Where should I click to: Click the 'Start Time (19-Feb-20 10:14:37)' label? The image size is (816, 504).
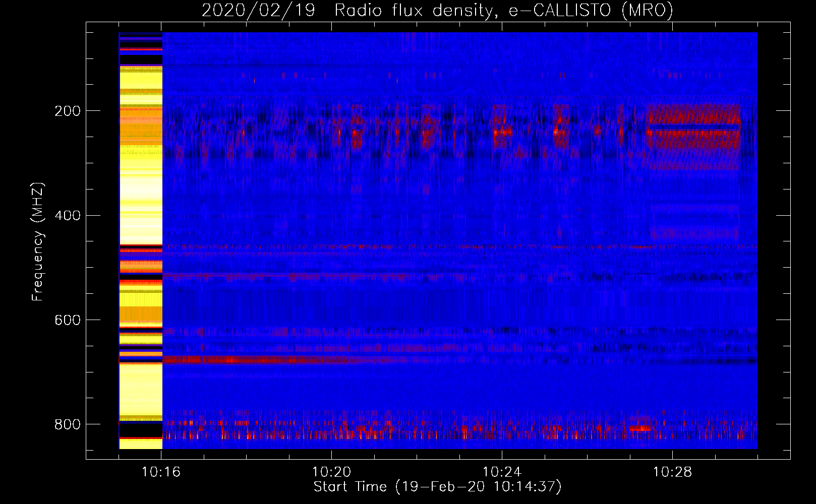pos(437,487)
